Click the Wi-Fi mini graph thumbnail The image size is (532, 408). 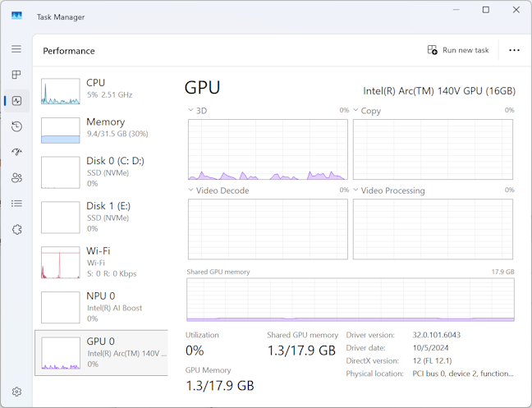[61, 263]
